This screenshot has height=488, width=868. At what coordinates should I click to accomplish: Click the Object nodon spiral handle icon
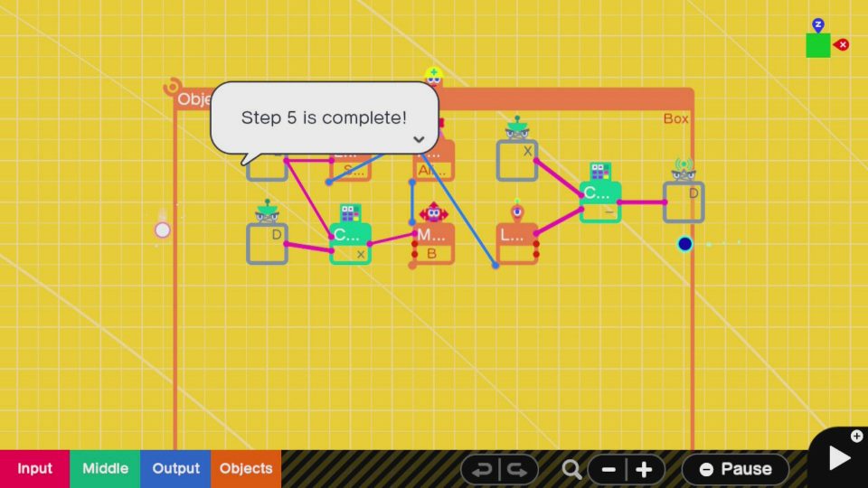[x=172, y=87]
